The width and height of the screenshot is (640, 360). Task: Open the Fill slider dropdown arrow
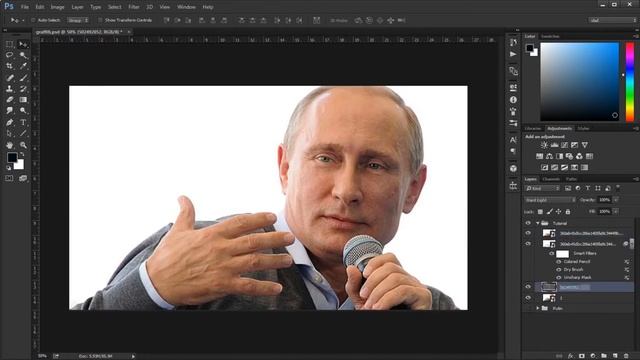pos(616,211)
